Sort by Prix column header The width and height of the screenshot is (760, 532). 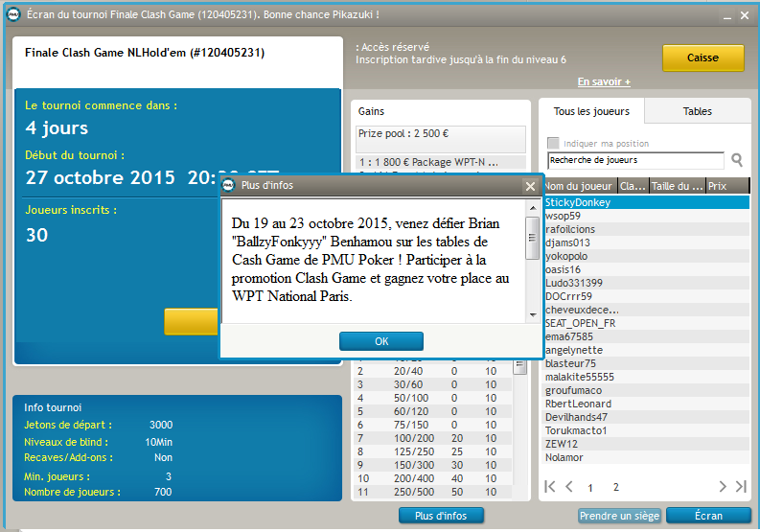tap(727, 186)
